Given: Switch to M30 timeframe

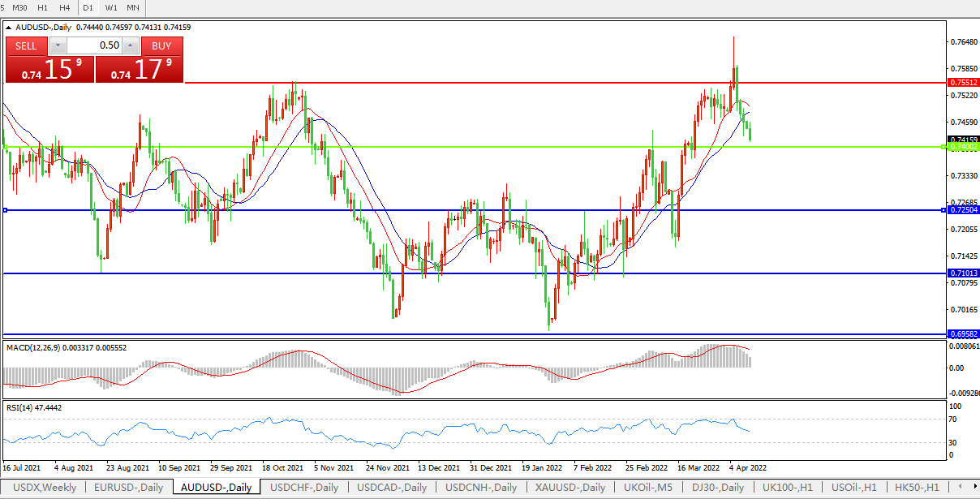Looking at the screenshot, I should (19, 7).
